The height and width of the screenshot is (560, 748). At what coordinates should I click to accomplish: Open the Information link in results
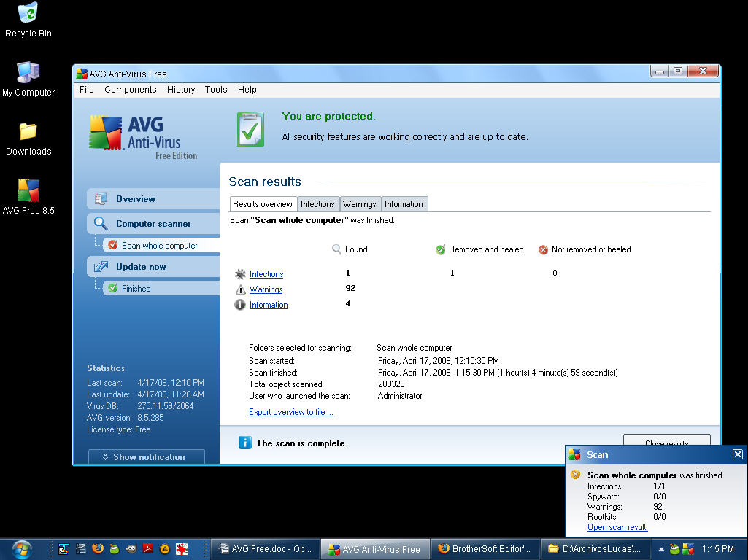268,305
